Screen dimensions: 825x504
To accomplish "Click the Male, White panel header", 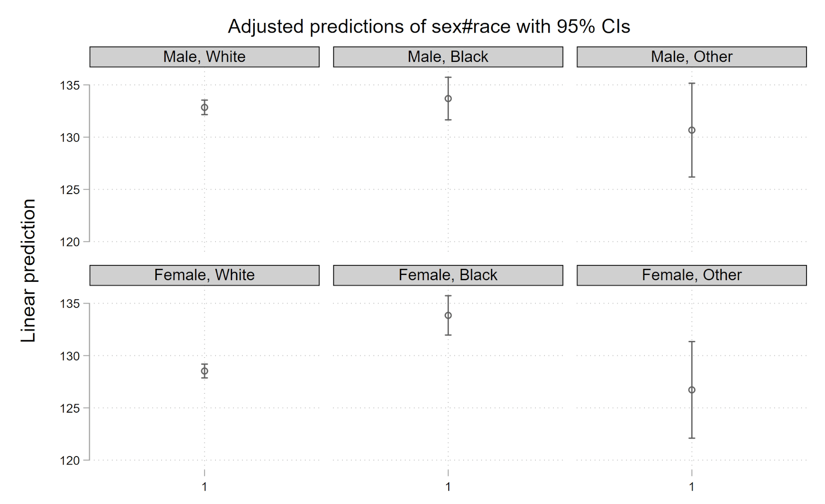I will pyautogui.click(x=204, y=57).
